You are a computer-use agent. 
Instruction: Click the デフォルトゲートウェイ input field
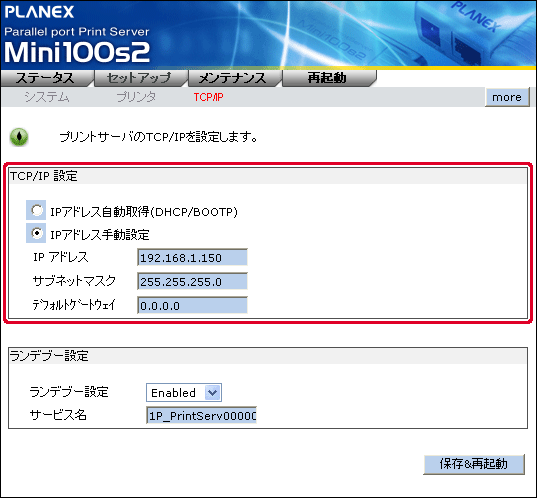point(192,305)
